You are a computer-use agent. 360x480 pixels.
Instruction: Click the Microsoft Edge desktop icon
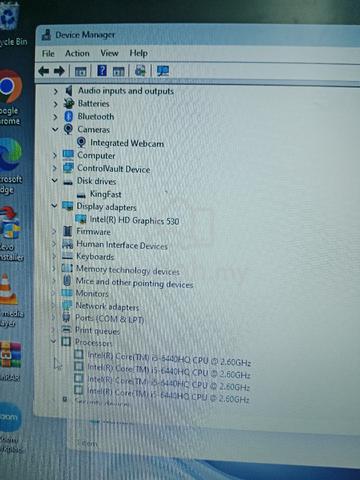click(10, 166)
